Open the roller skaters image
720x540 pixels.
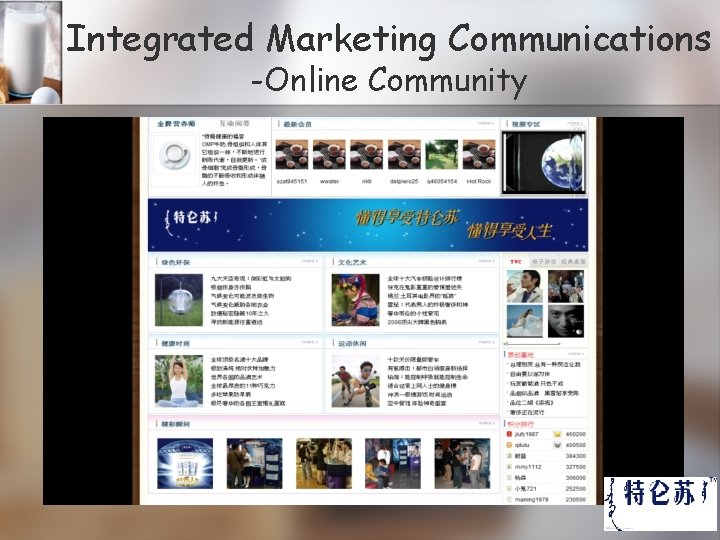click(355, 381)
